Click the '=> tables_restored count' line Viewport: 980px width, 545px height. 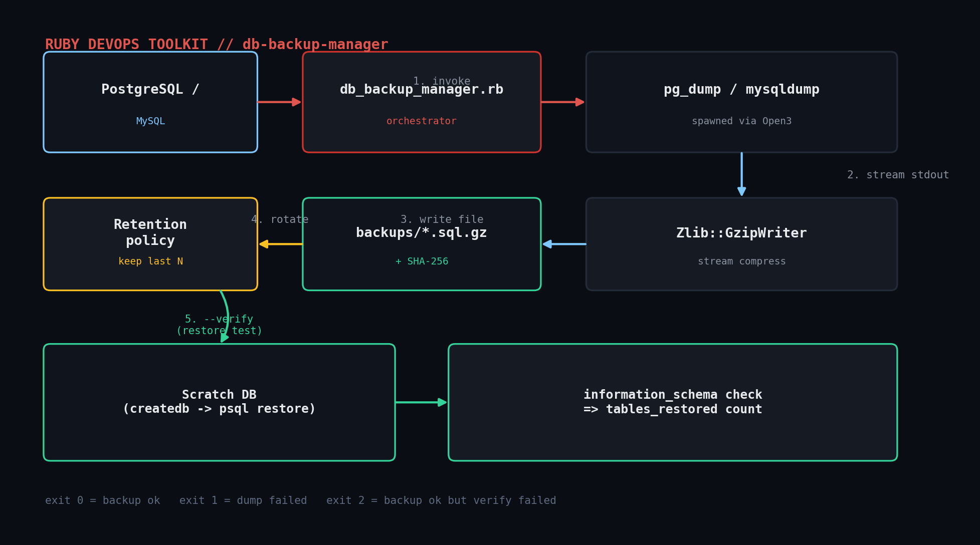click(673, 409)
